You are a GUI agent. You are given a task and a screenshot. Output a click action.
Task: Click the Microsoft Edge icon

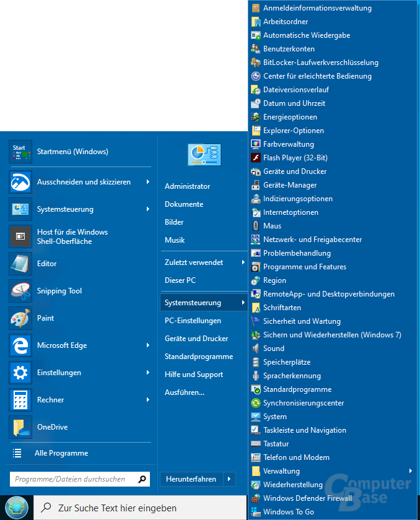pos(20,345)
